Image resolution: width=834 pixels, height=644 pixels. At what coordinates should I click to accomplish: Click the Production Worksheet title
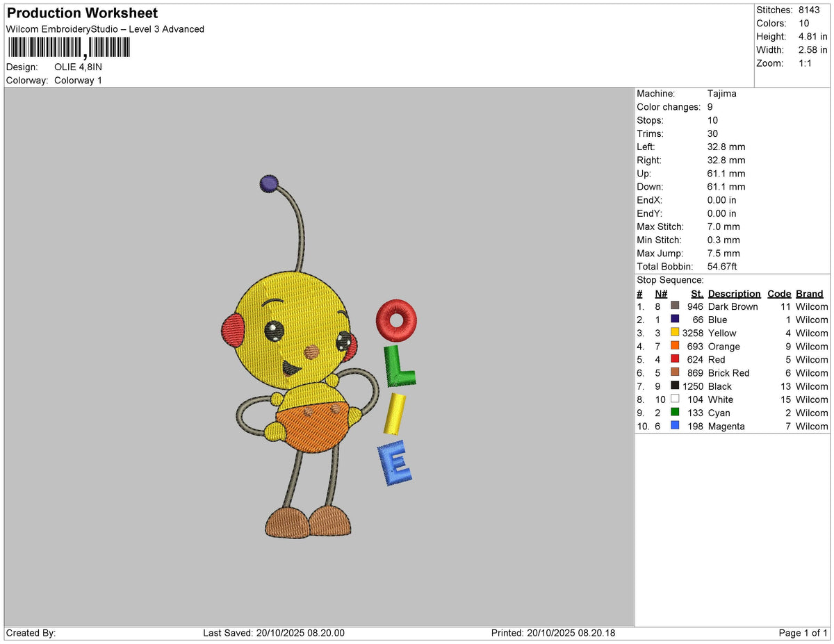coord(82,13)
